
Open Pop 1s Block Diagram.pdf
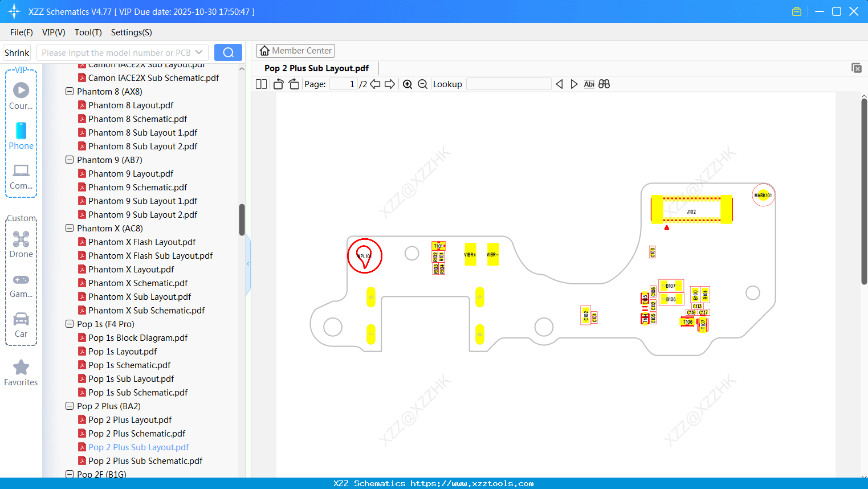(x=138, y=337)
